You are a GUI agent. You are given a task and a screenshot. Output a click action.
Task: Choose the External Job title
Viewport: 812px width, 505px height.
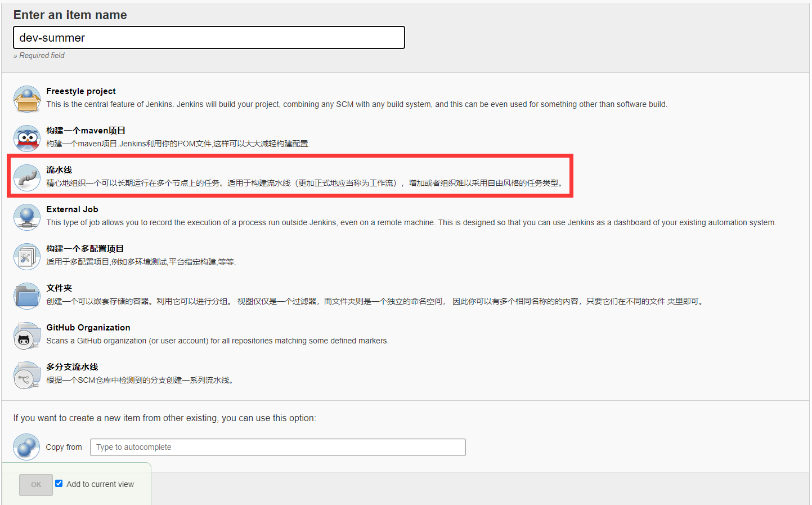coord(72,209)
